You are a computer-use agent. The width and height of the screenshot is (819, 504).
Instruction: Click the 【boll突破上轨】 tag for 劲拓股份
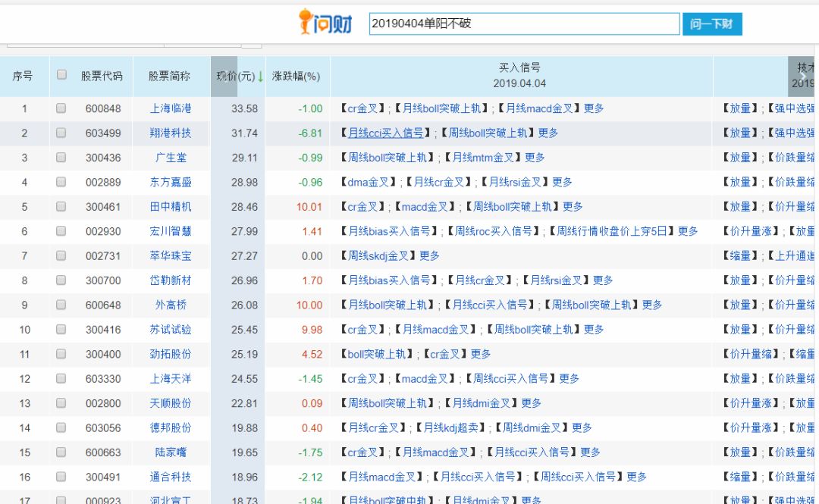[x=377, y=354]
